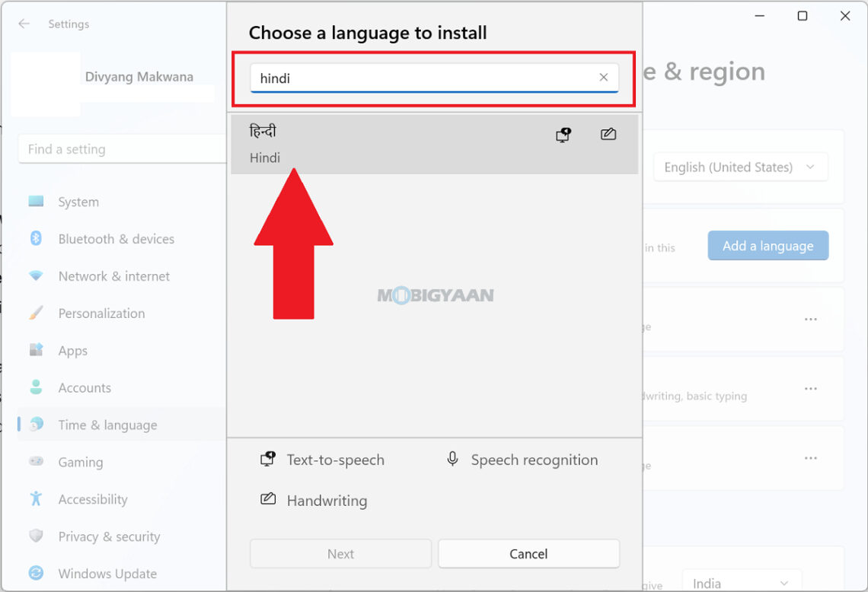The image size is (868, 592).
Task: Click the Speech recognition microphone icon
Action: click(x=452, y=459)
